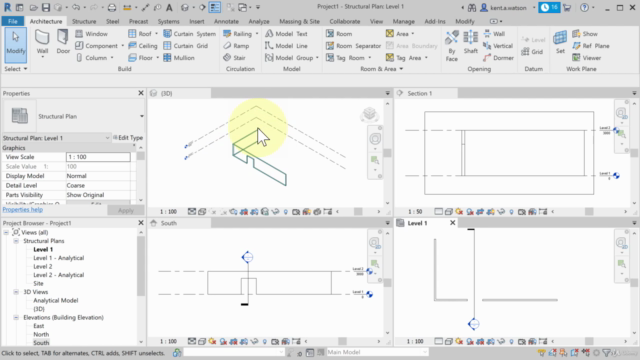Pick the Ceiling tool
640x360 pixels.
point(143,46)
